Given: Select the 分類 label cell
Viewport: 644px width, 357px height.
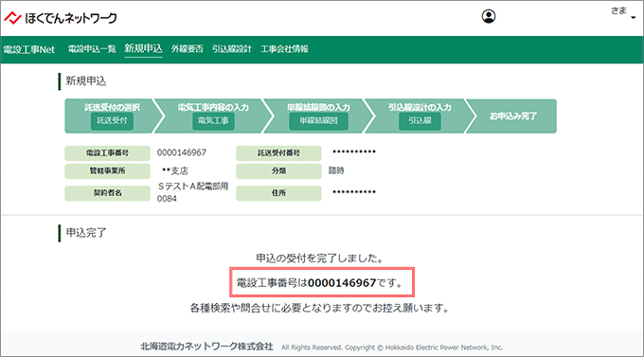Looking at the screenshot, I should (x=278, y=170).
